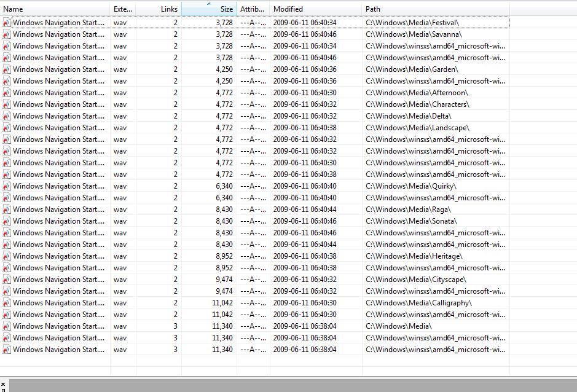The image size is (577, 392).
Task: Click the file name in the Quirky row
Action: (58, 186)
